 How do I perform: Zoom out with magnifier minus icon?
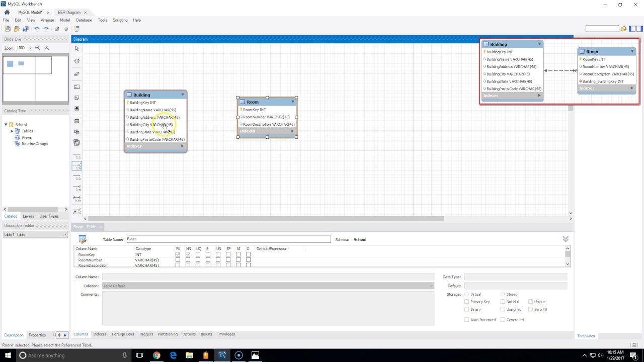[x=47, y=48]
